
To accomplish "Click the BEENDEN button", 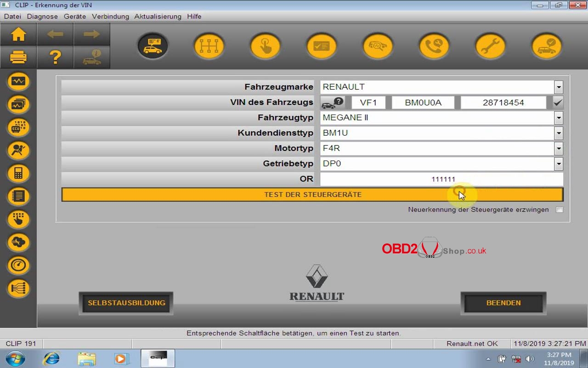I will coord(503,303).
